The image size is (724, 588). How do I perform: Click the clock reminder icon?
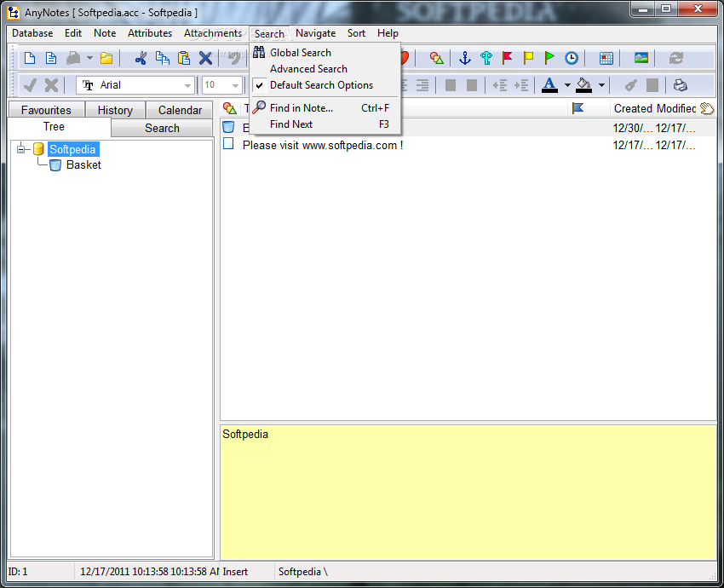pos(572,58)
